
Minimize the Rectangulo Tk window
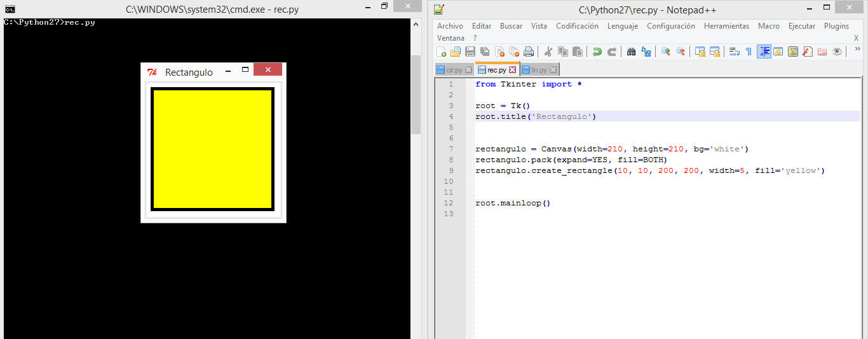click(228, 70)
